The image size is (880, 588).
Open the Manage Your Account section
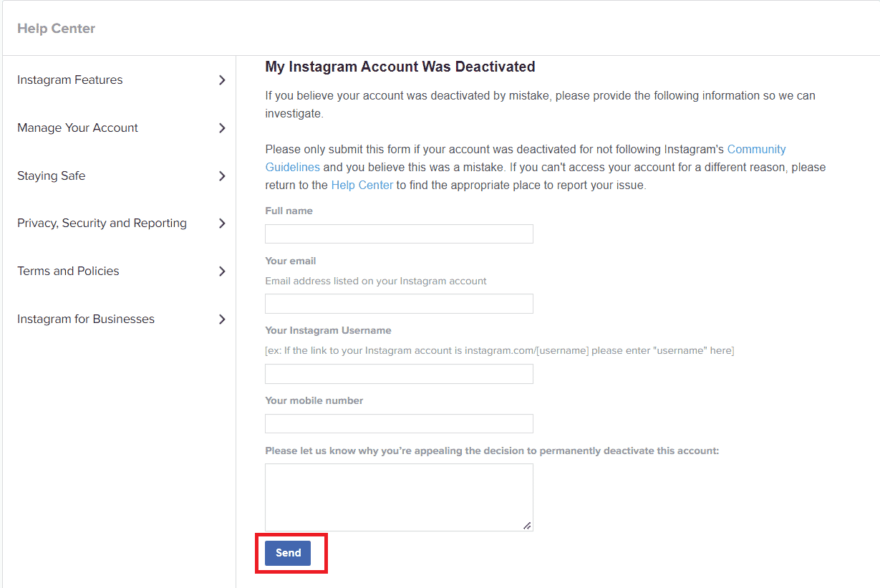pyautogui.click(x=77, y=128)
